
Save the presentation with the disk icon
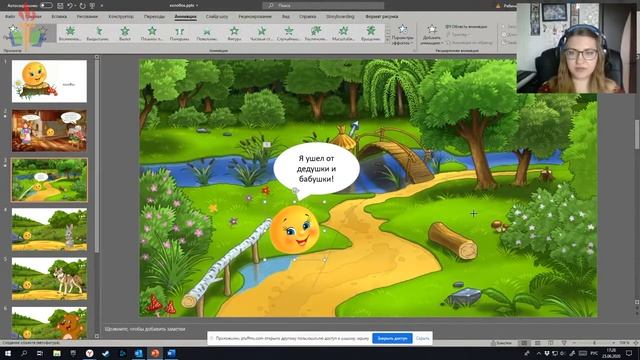point(60,6)
